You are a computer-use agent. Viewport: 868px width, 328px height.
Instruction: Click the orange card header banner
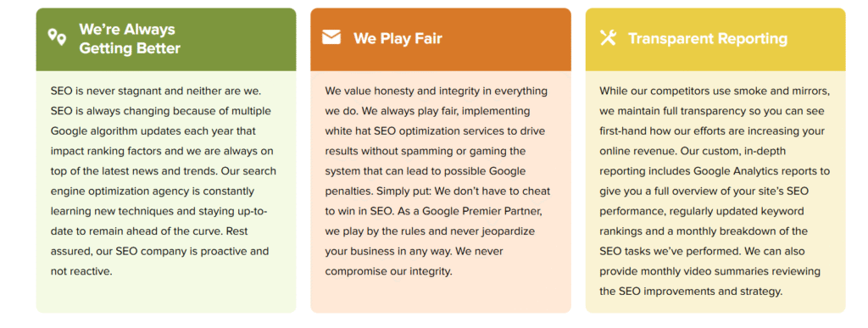click(441, 39)
